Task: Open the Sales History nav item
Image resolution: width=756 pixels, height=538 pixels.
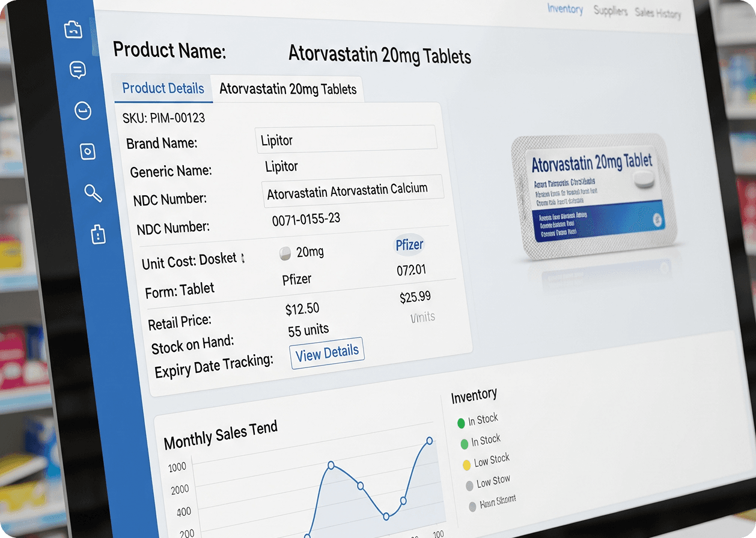Action: click(658, 13)
